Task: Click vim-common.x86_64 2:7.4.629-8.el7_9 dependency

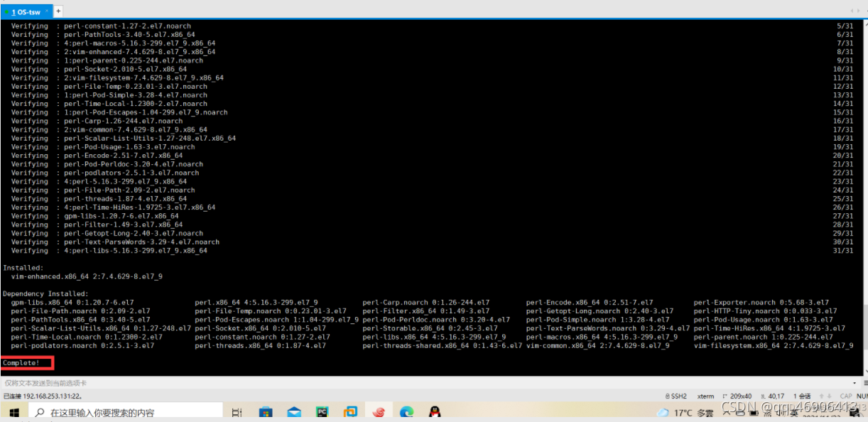Action: pyautogui.click(x=597, y=346)
